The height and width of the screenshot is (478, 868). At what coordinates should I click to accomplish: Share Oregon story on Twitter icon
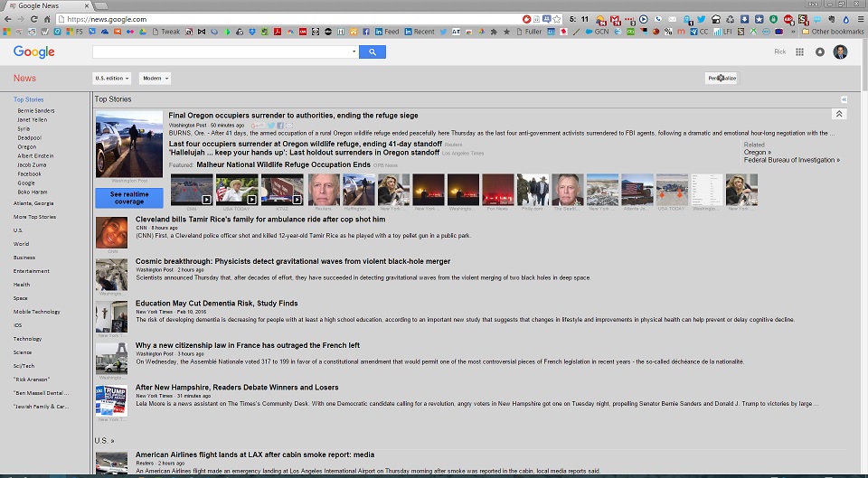tap(271, 126)
